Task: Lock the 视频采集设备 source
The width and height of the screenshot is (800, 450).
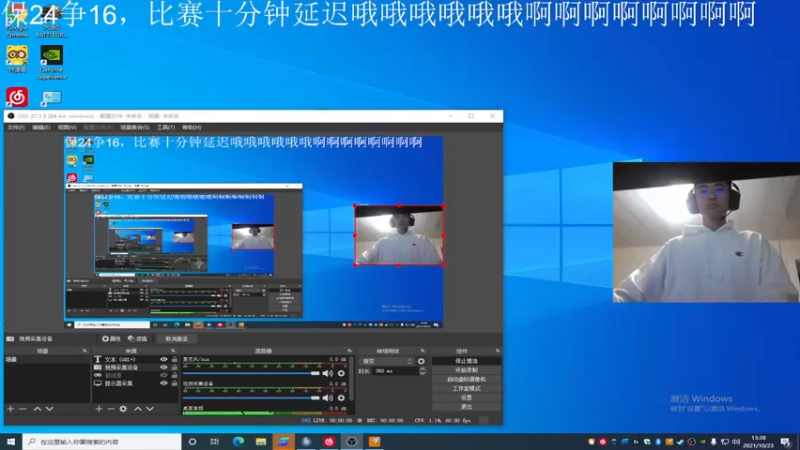Action: pos(174,367)
